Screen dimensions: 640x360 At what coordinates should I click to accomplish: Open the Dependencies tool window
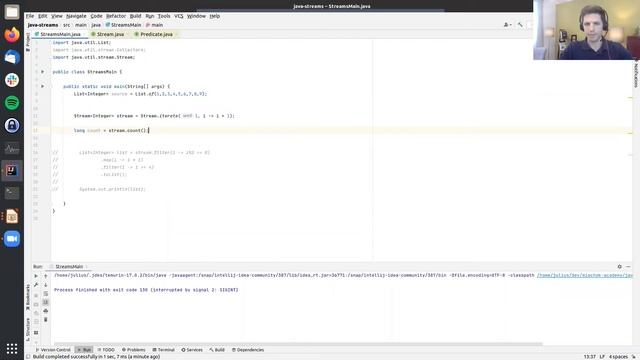pos(248,350)
